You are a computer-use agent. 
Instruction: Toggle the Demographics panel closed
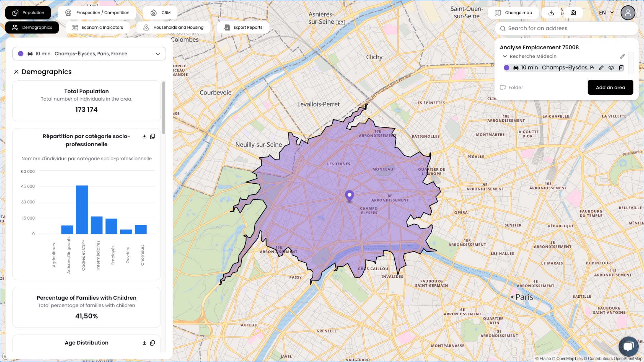[x=16, y=72]
